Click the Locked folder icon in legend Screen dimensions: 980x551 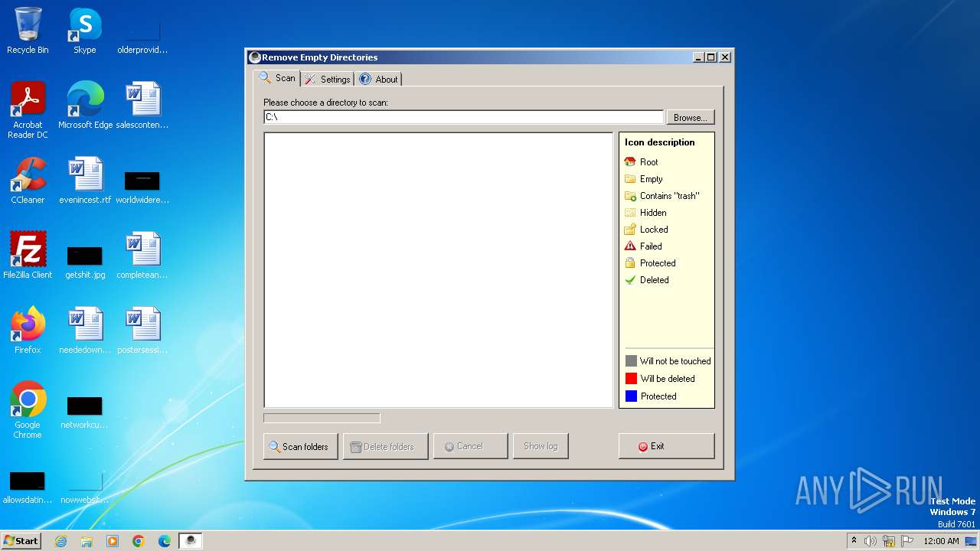point(630,229)
